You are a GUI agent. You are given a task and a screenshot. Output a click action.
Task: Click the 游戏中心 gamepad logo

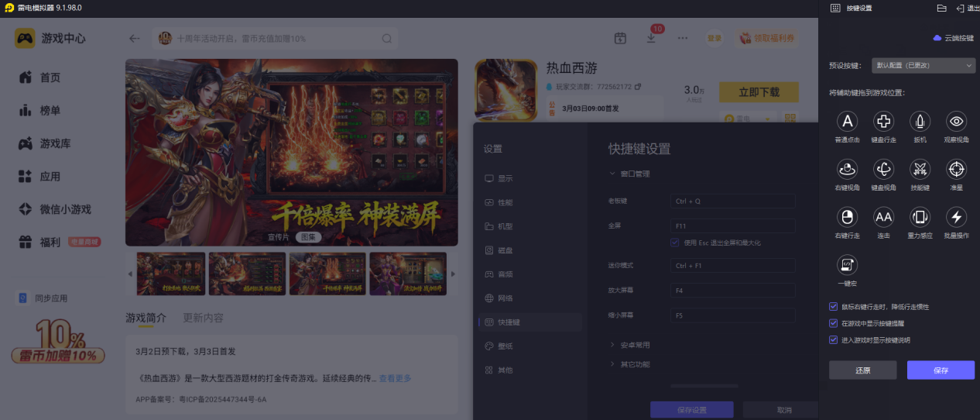26,38
